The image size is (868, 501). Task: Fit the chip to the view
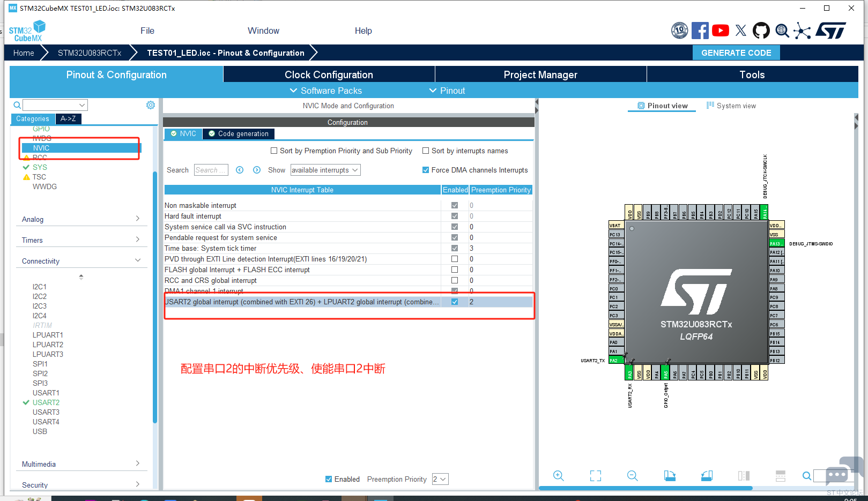click(596, 476)
